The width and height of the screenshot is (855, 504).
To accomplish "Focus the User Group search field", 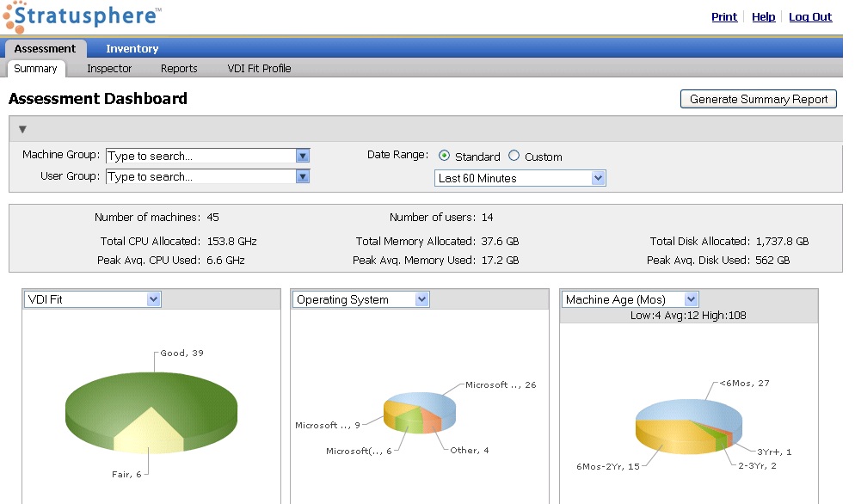I will (x=201, y=176).
